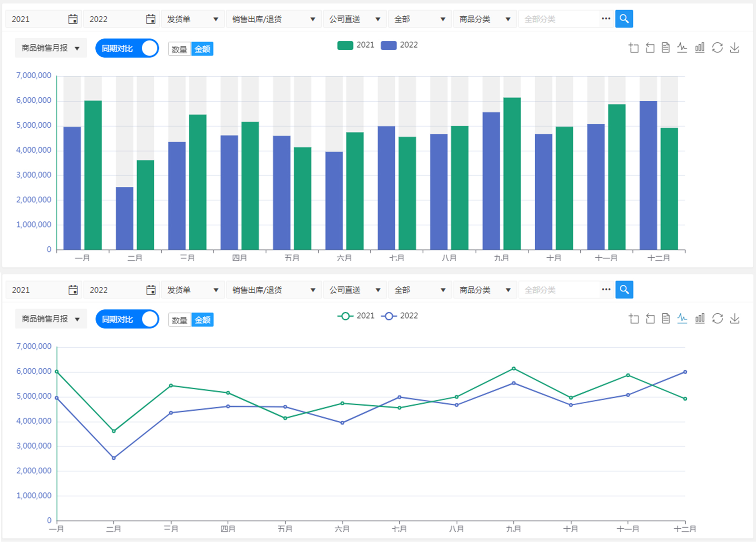Viewport: 756px width, 542px height.
Task: Switch top chart to line view icon
Action: click(x=682, y=48)
